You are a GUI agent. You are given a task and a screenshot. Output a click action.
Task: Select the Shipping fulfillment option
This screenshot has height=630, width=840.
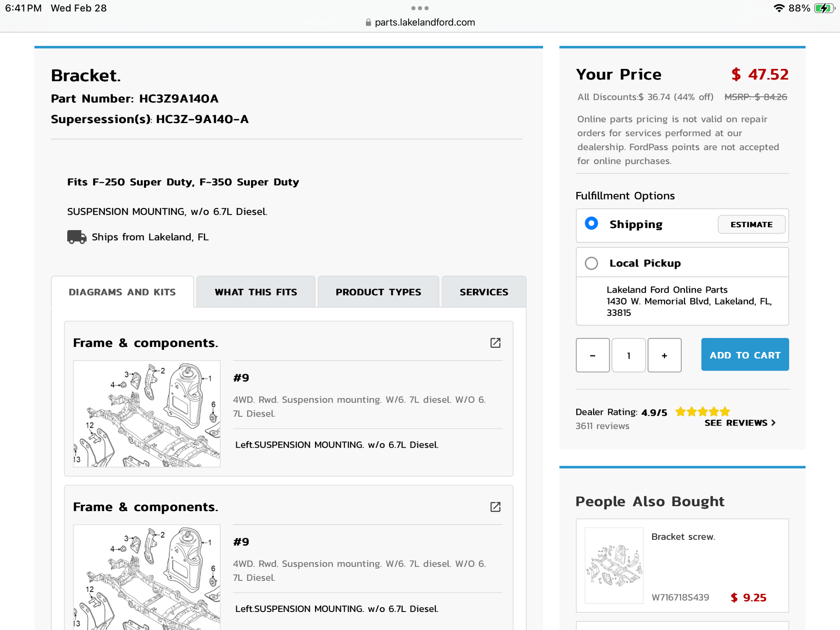click(x=591, y=223)
